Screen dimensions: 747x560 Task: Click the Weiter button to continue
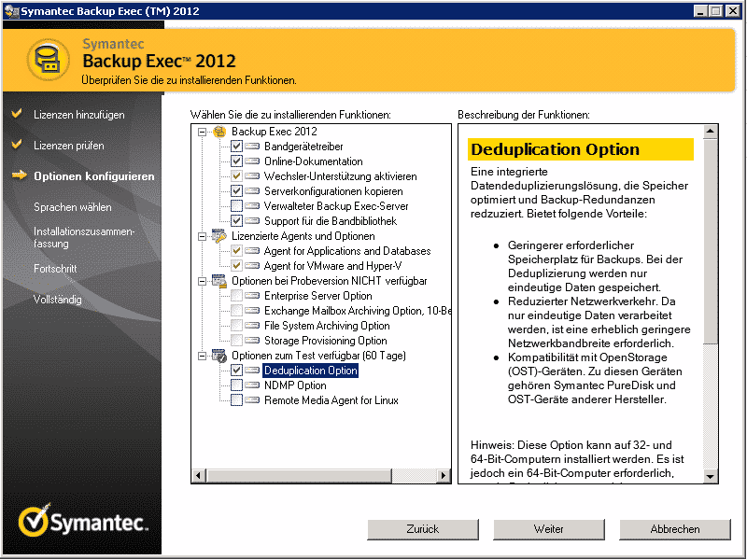pos(549,529)
